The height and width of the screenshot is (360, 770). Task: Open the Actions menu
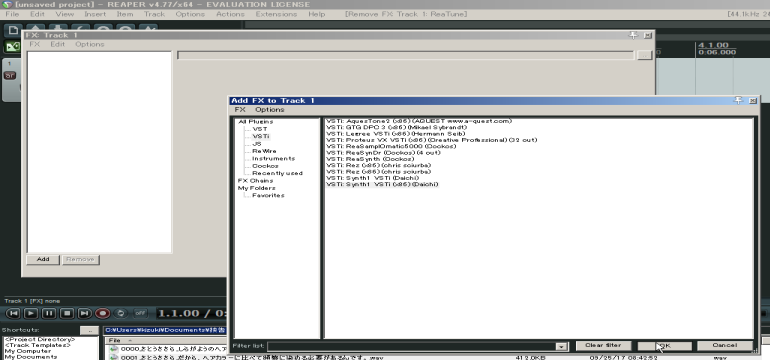pos(230,14)
